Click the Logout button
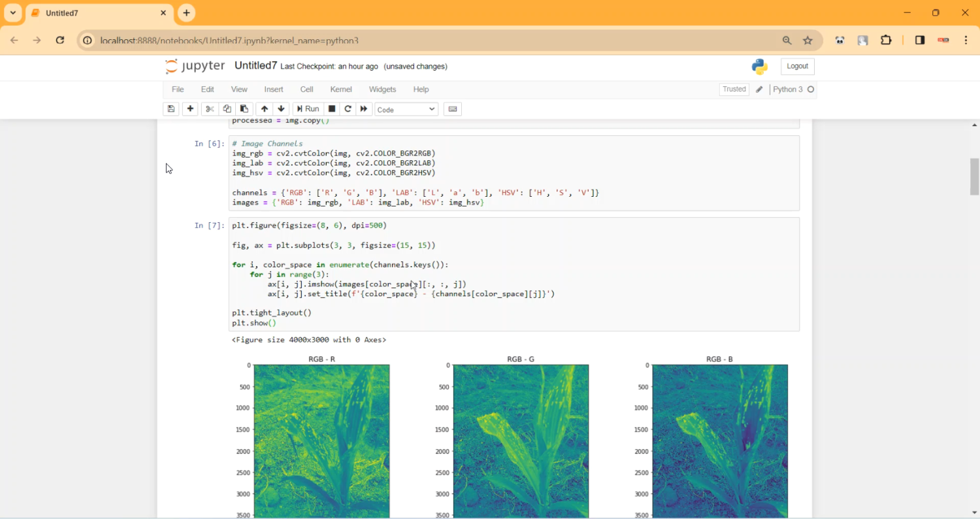 coord(797,66)
